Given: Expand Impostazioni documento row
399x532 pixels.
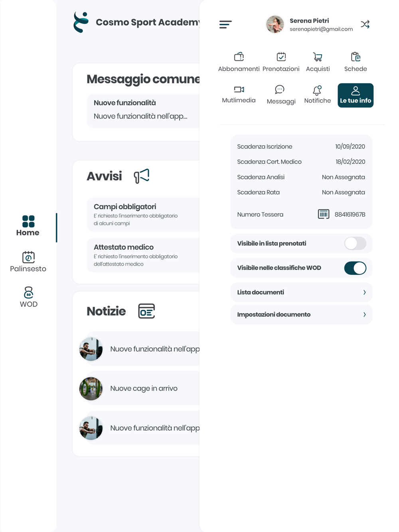Looking at the screenshot, I should (x=301, y=315).
